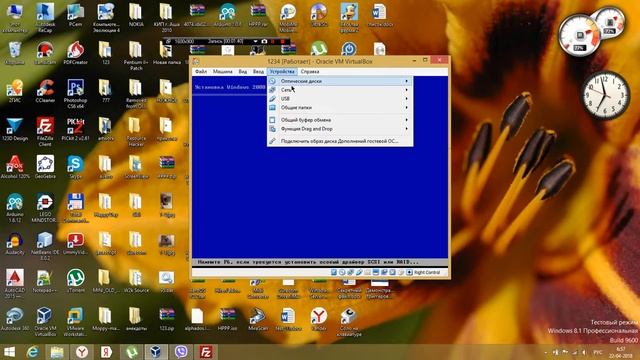The width and height of the screenshot is (640, 360).
Task: Click the USB plug icon in menu
Action: click(x=273, y=99)
